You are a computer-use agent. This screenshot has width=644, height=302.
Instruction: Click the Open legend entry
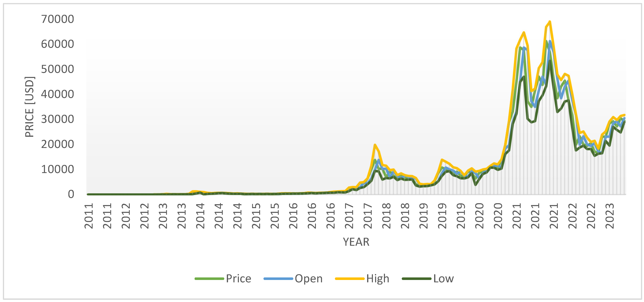pos(308,278)
